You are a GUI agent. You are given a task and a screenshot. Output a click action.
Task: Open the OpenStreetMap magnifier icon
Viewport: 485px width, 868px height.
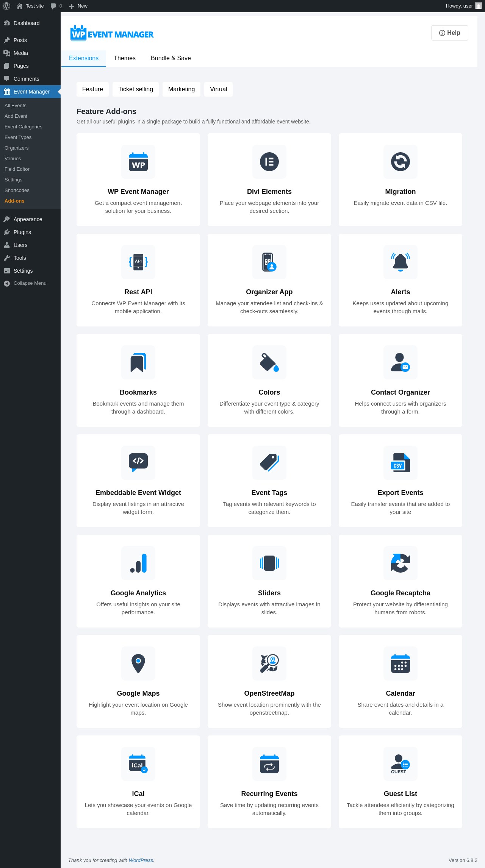click(x=269, y=663)
